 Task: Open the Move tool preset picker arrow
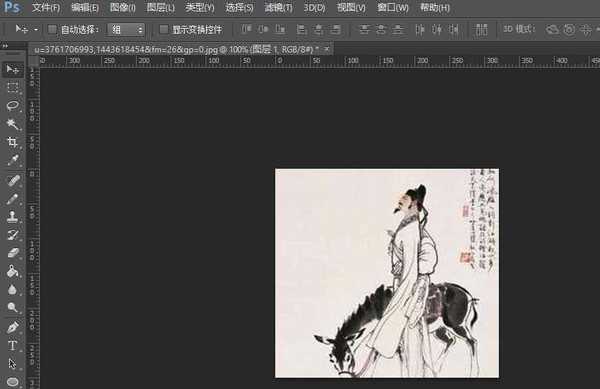click(x=36, y=29)
